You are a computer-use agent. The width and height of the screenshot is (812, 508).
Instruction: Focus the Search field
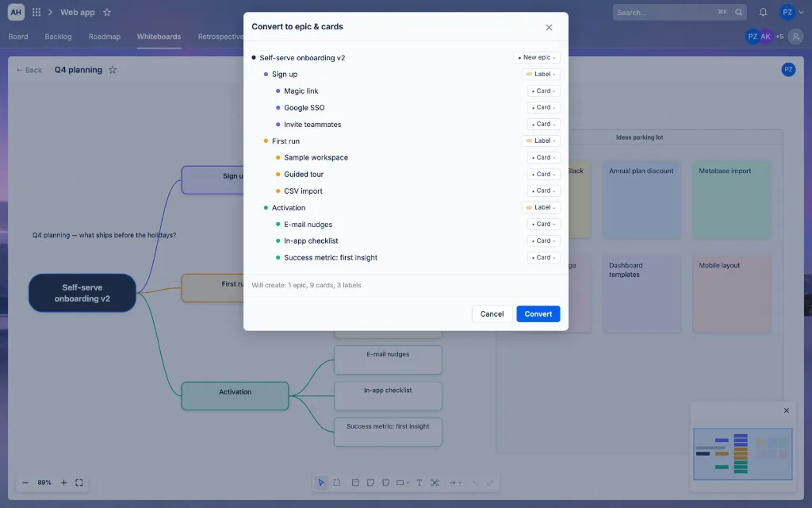point(680,12)
